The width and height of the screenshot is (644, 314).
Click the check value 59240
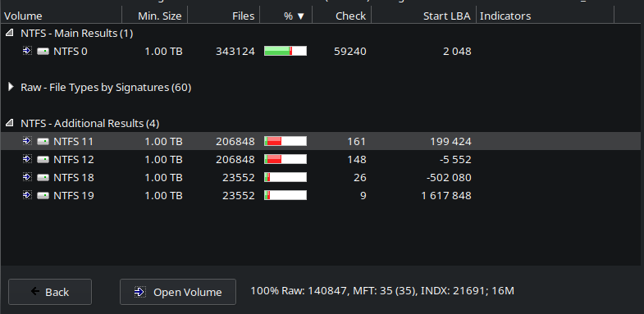[350, 52]
